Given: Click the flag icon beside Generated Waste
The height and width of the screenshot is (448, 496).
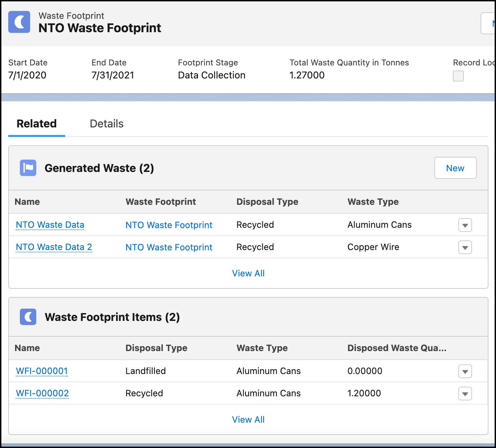Looking at the screenshot, I should click(28, 168).
